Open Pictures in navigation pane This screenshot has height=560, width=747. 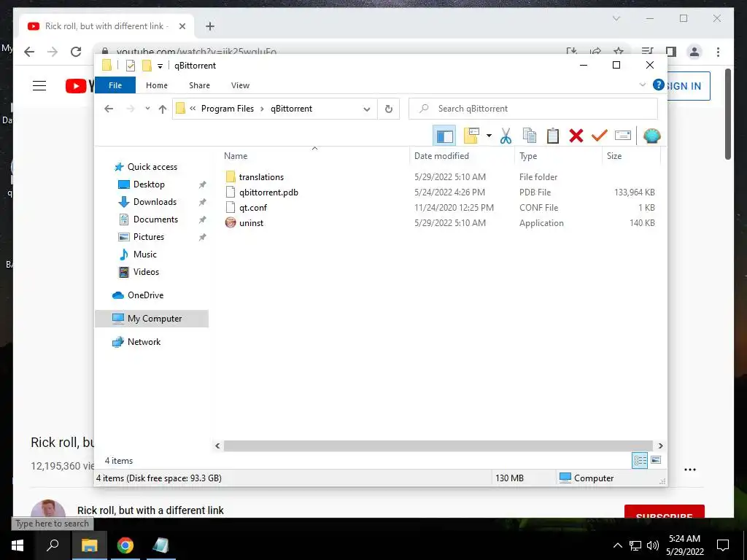(x=149, y=237)
